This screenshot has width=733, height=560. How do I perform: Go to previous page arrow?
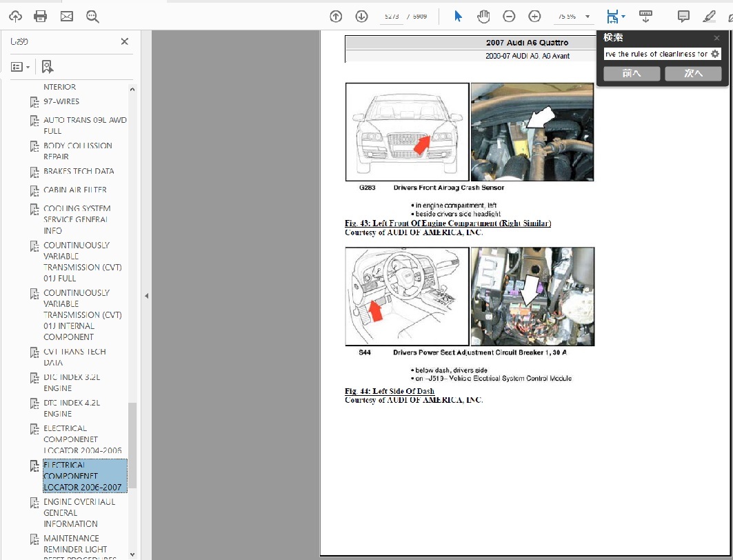336,17
